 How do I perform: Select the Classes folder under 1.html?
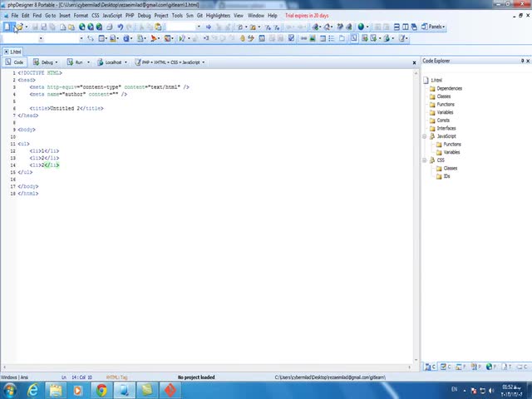[x=440, y=96]
